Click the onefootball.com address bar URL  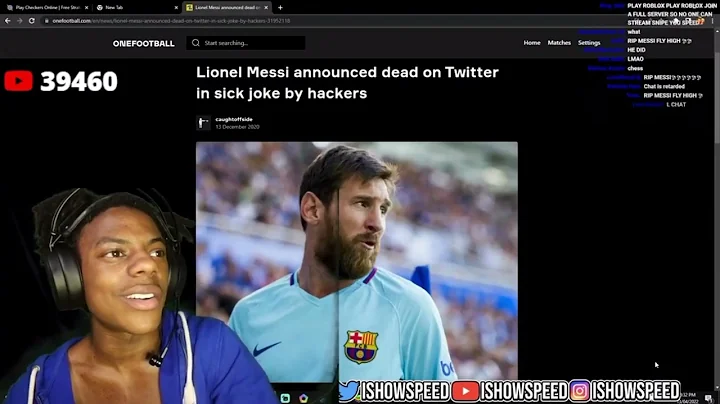click(171, 21)
